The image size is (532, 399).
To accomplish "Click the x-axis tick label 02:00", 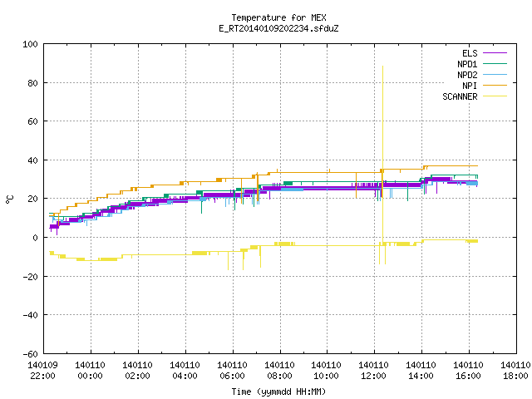I will click(x=137, y=376).
